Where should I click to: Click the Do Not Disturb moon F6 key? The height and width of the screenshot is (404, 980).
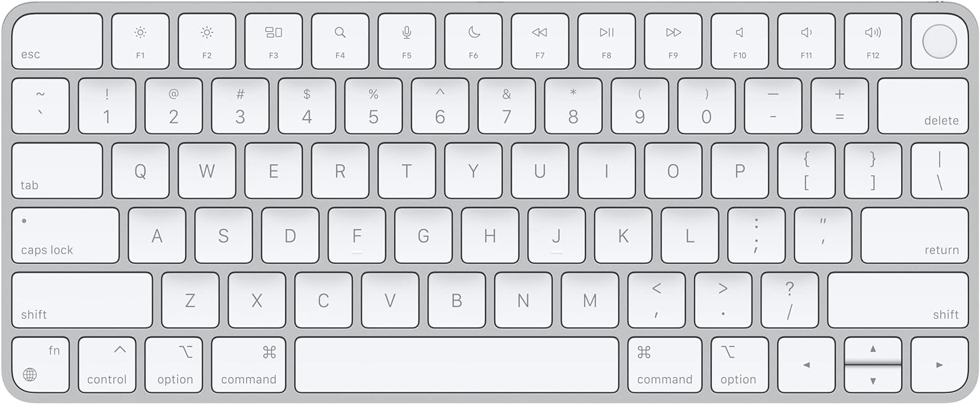click(474, 41)
